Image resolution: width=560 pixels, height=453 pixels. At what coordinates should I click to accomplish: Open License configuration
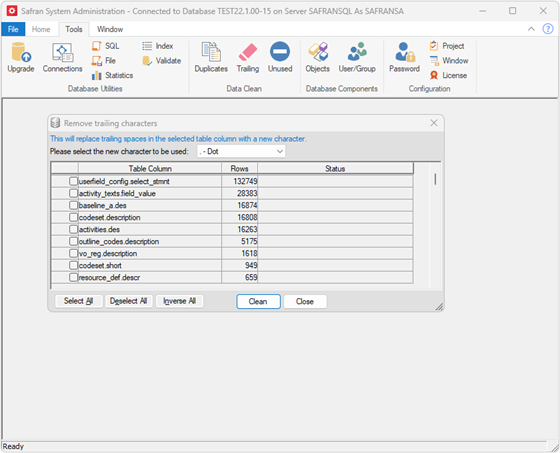(x=448, y=75)
